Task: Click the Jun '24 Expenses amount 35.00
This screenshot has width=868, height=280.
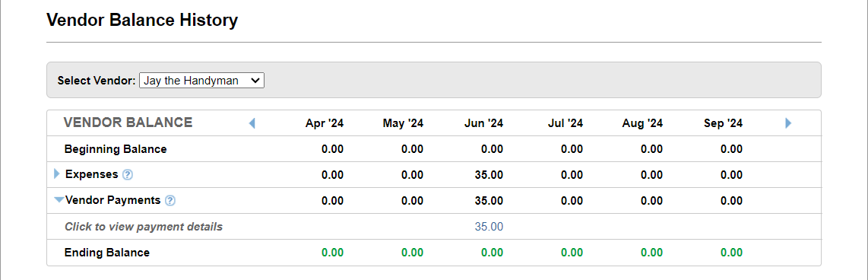Action: [489, 175]
